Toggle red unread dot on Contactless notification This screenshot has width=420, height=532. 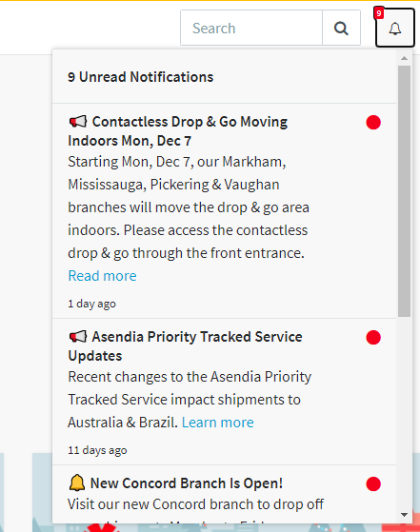coord(373,123)
